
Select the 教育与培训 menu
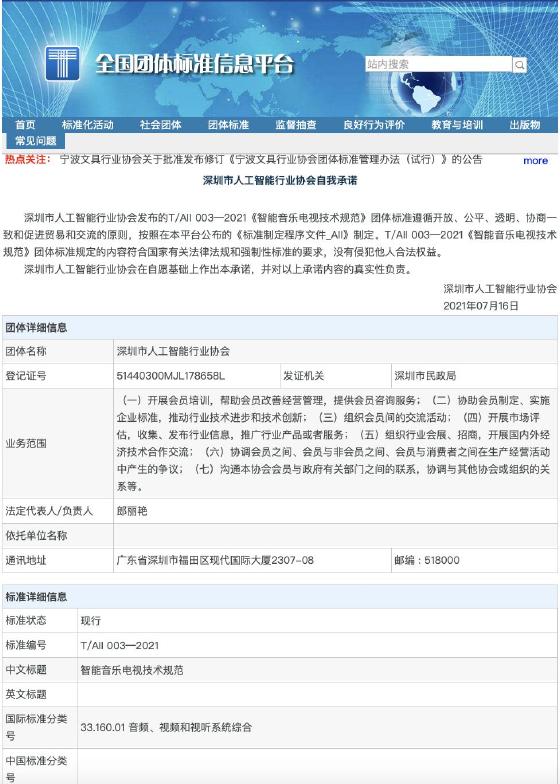[457, 125]
